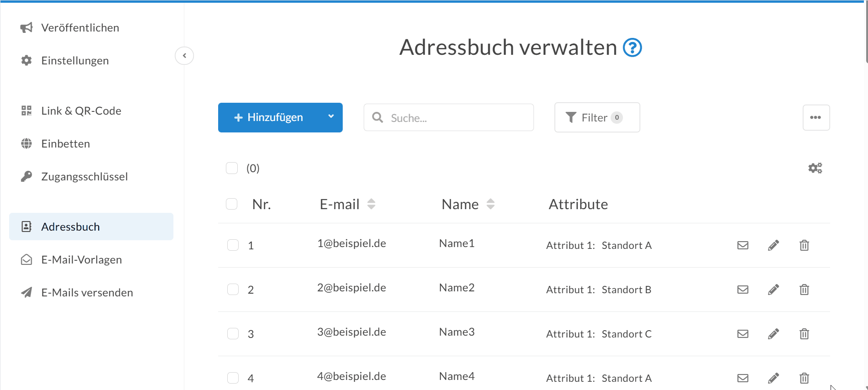The height and width of the screenshot is (390, 868).
Task: Open help for Adressbuch verwalten
Action: coord(633,47)
